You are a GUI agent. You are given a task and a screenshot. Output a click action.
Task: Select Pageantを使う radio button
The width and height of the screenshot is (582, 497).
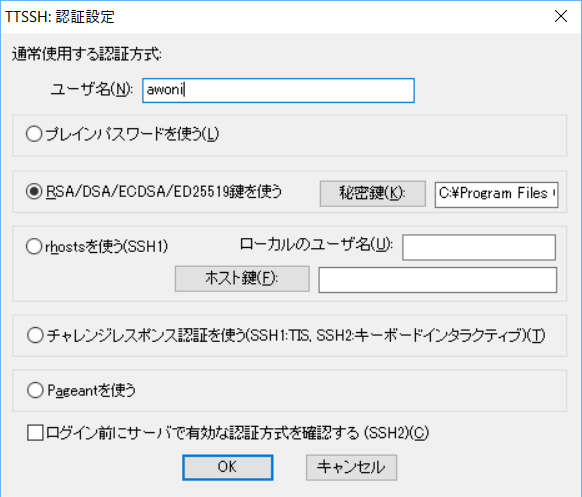(35, 390)
